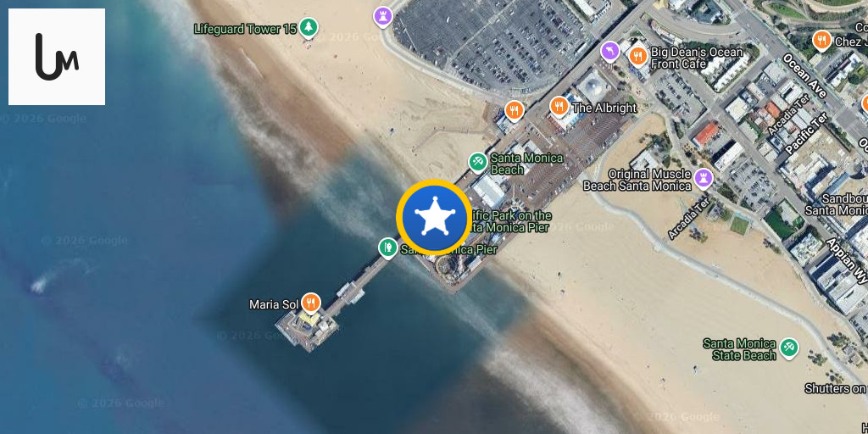Select the Santa Monica State Beach label

[x=739, y=349]
